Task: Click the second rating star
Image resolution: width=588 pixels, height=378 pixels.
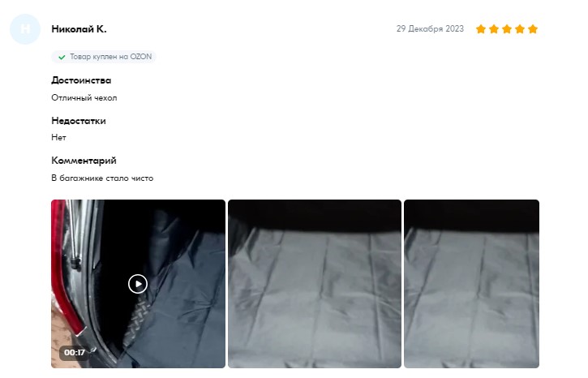Action: click(494, 29)
